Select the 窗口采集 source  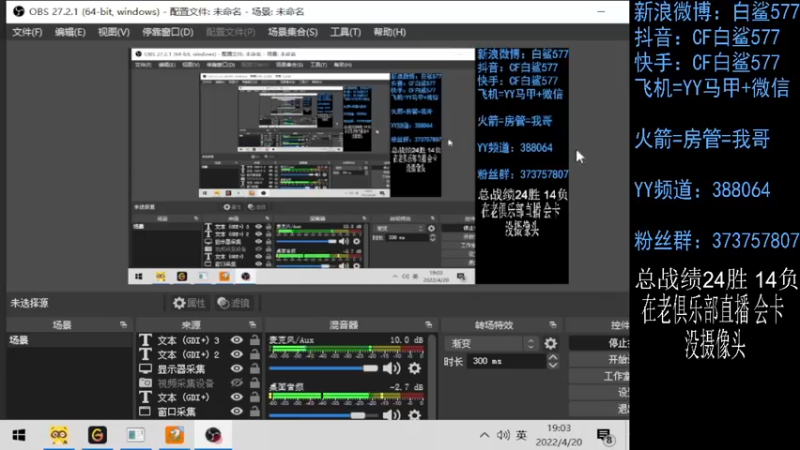pos(177,411)
